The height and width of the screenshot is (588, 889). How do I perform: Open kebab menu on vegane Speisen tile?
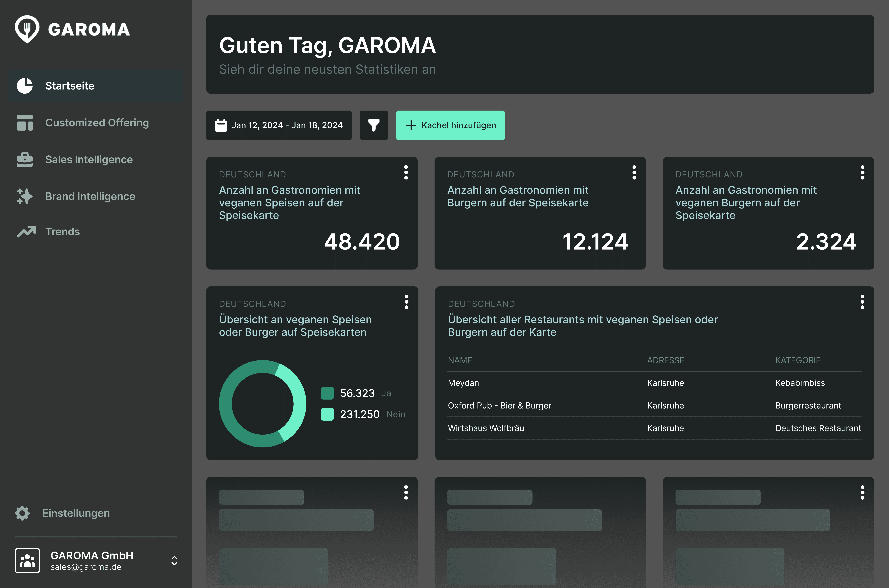click(406, 173)
